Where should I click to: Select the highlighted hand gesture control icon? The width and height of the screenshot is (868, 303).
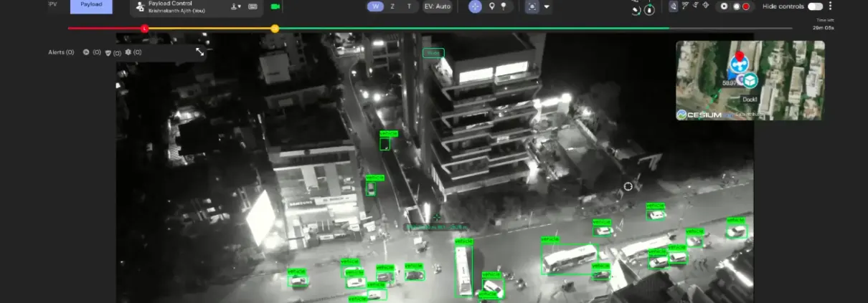pos(673,6)
